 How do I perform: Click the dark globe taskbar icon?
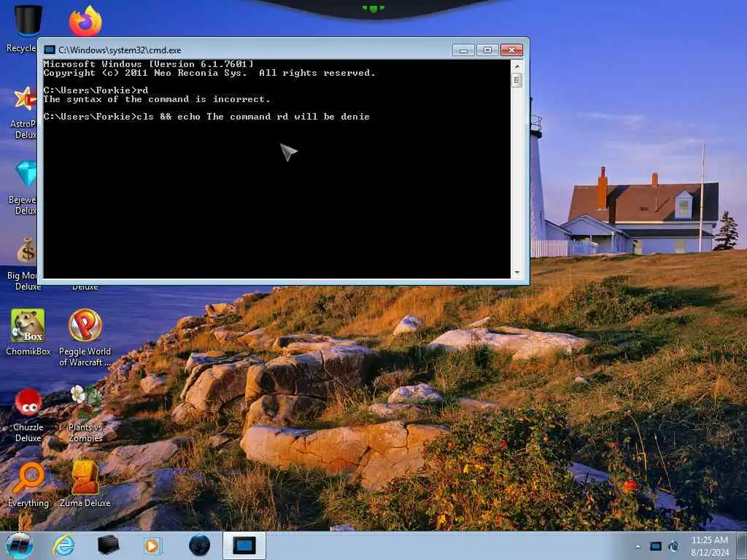click(x=199, y=545)
